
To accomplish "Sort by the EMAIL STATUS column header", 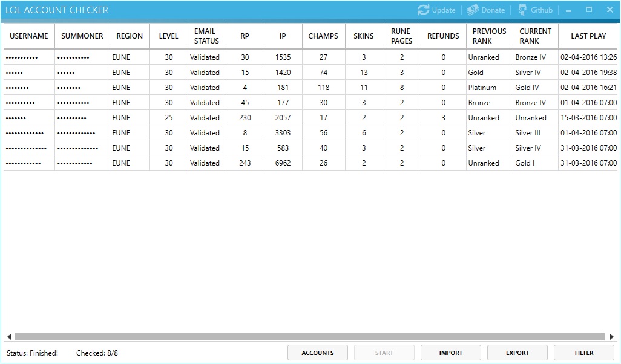I will [x=207, y=36].
